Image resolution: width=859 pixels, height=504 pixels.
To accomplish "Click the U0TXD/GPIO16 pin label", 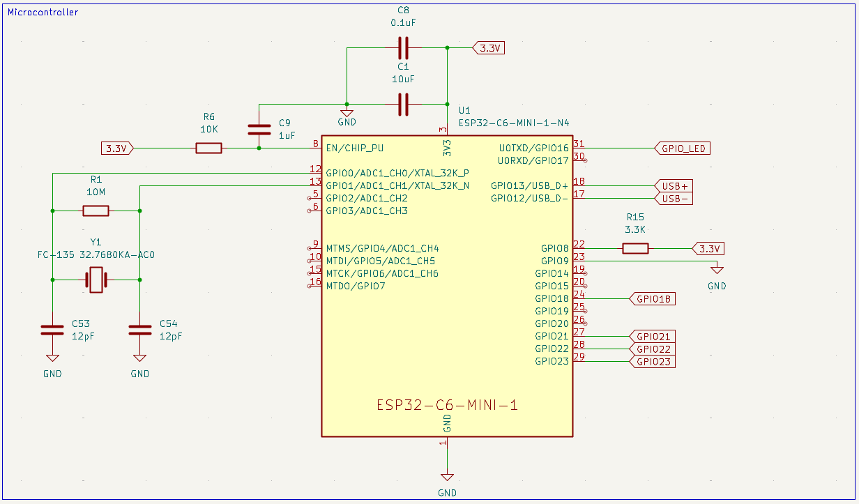I will (x=533, y=148).
